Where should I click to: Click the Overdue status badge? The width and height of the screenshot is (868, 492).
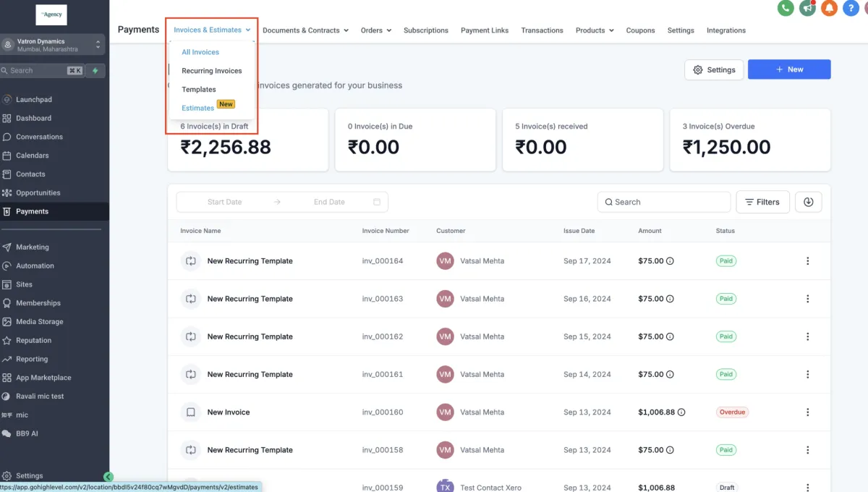tap(732, 412)
